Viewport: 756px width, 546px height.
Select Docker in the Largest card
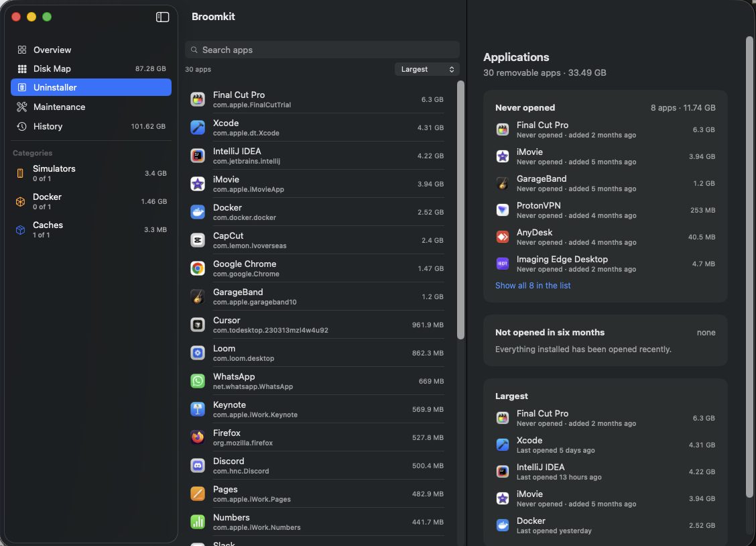(x=605, y=525)
